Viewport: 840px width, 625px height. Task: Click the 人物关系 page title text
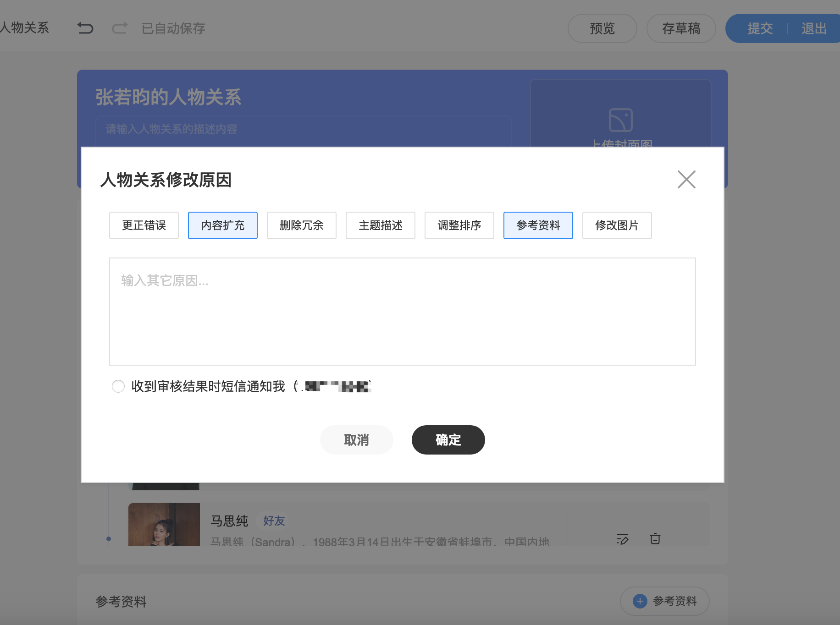[24, 27]
